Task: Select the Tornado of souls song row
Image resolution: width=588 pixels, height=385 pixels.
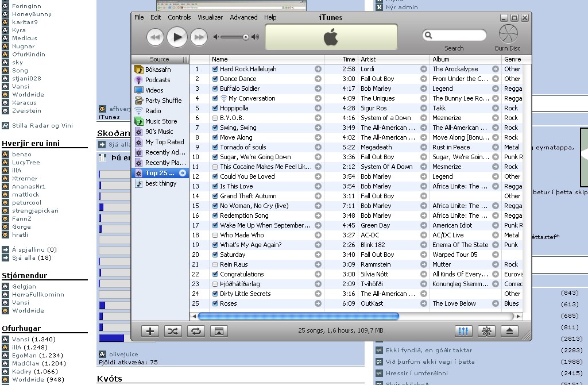Action: coord(356,147)
